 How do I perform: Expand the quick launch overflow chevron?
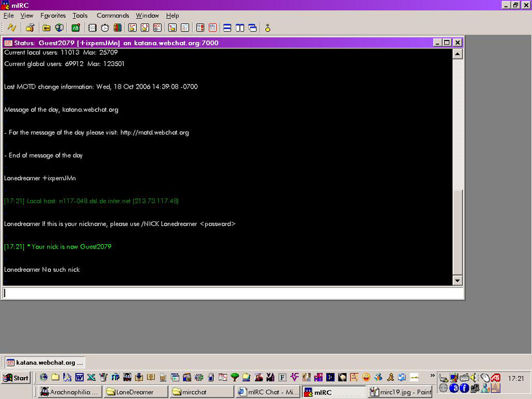point(433,376)
